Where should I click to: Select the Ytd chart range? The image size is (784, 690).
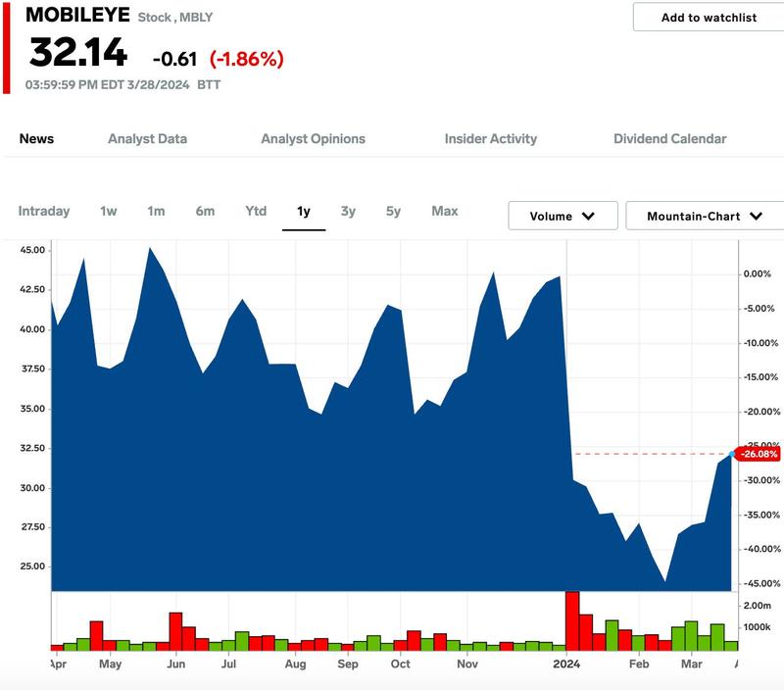tap(256, 211)
